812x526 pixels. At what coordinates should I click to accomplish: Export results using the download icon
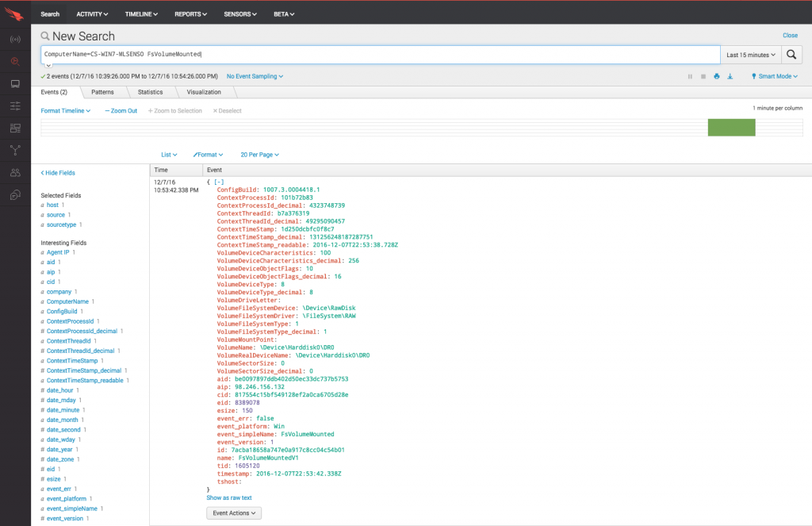tap(730, 76)
